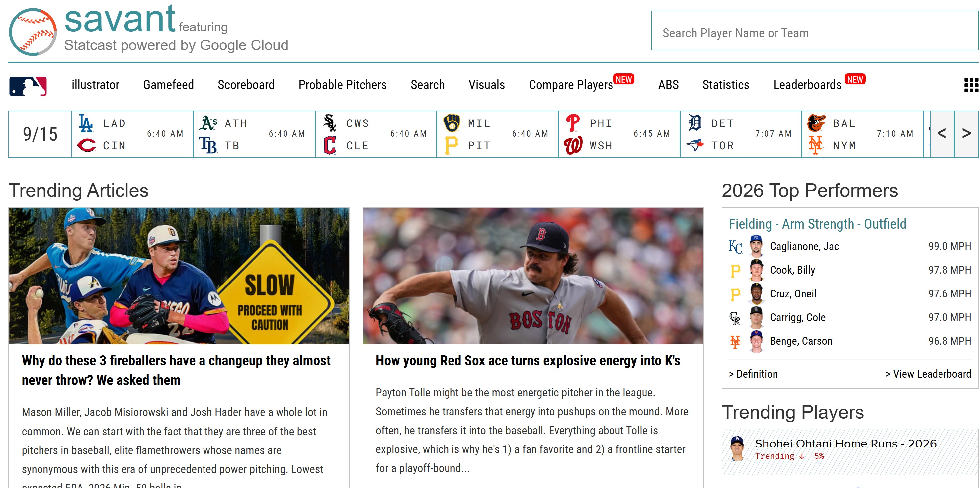Click the 9/15 date cell
The width and height of the screenshot is (980, 488).
coord(40,134)
